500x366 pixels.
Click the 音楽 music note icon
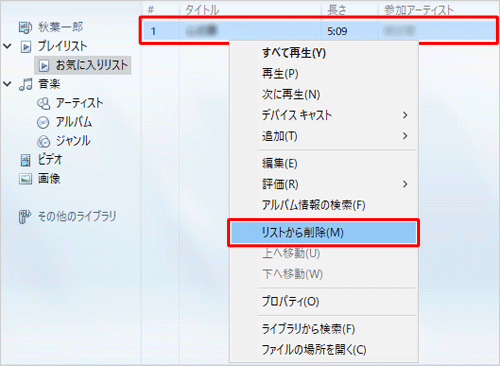pyautogui.click(x=26, y=84)
